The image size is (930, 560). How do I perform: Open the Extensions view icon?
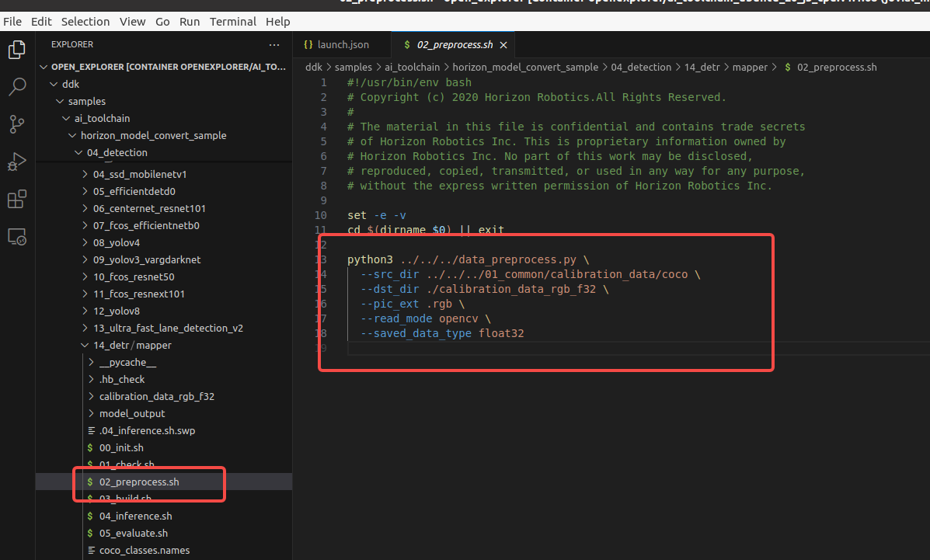[17, 200]
